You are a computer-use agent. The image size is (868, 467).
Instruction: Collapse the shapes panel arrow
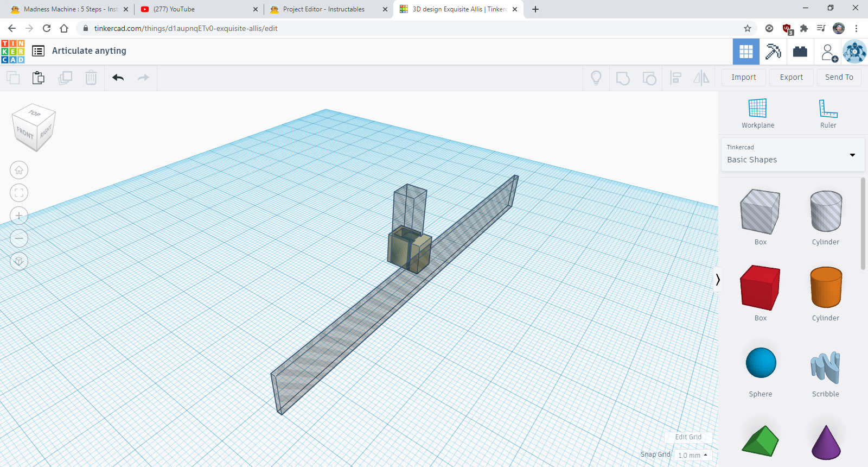click(718, 280)
